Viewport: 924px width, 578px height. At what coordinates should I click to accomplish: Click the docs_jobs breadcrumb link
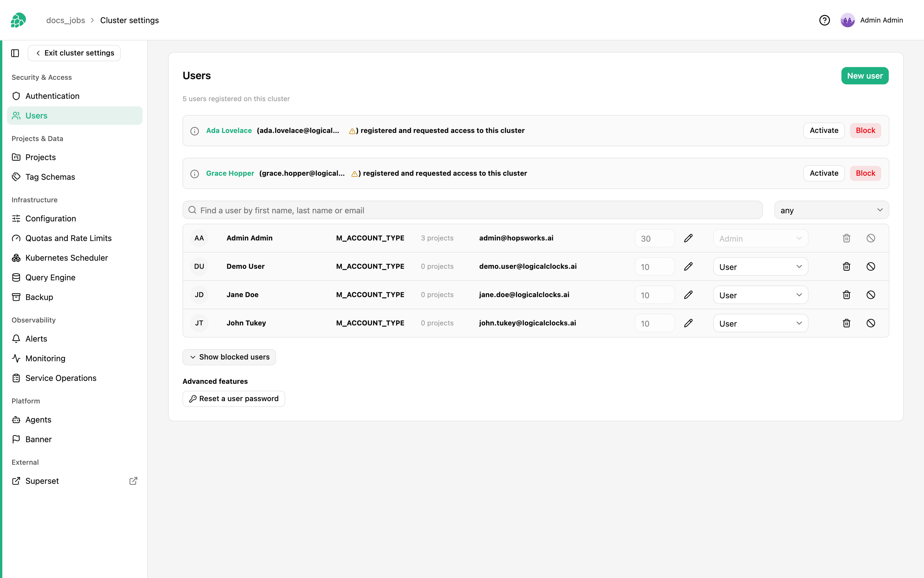pos(66,20)
